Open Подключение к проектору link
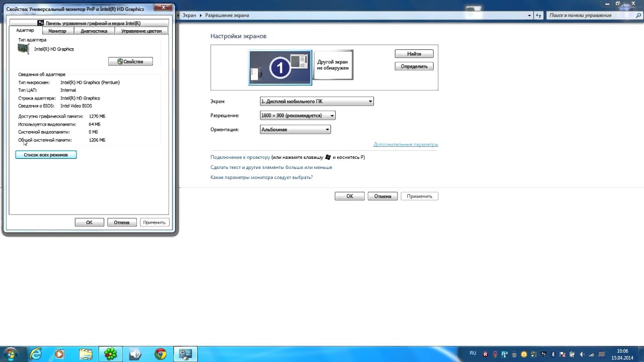 [x=240, y=157]
